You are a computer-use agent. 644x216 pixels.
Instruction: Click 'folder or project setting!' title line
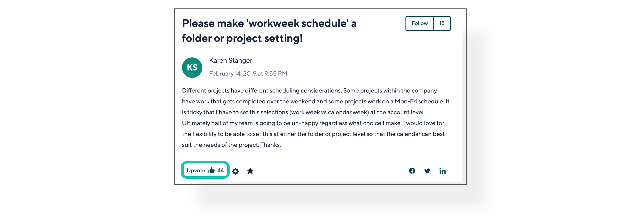242,39
